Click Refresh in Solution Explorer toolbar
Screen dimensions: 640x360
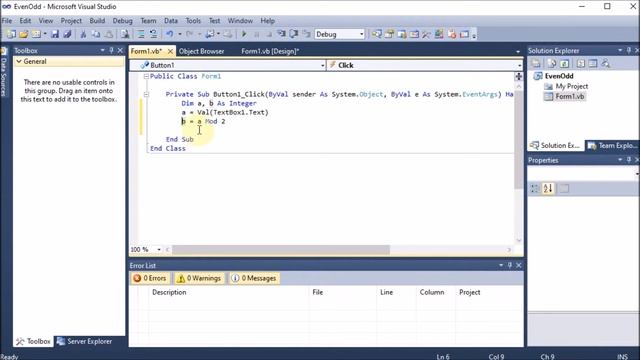pyautogui.click(x=564, y=63)
